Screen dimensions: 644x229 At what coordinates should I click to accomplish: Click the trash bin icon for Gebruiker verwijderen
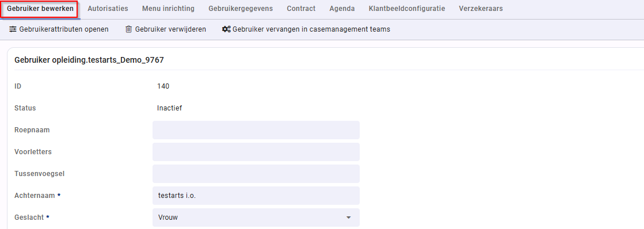(128, 29)
